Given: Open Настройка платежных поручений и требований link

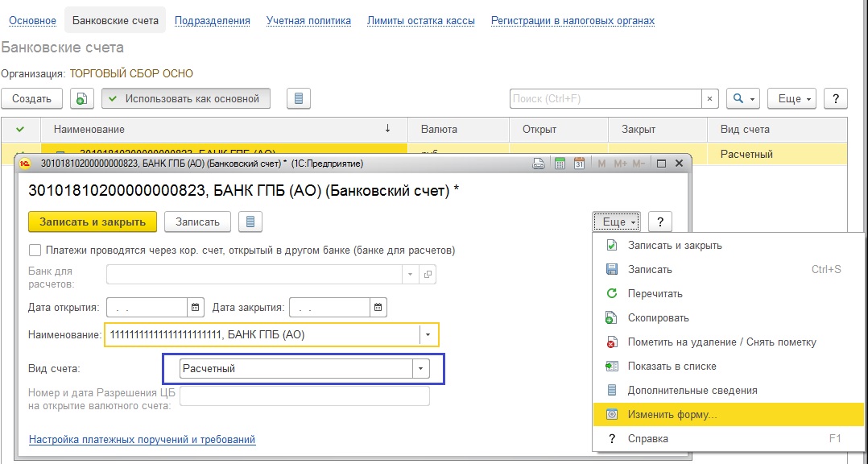Looking at the screenshot, I should [x=142, y=440].
